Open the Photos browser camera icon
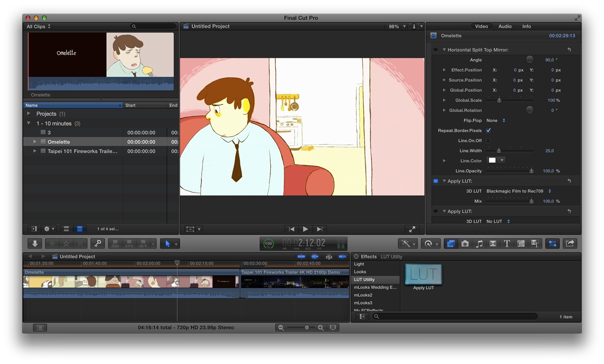This screenshot has height=364, width=604. pos(465,243)
